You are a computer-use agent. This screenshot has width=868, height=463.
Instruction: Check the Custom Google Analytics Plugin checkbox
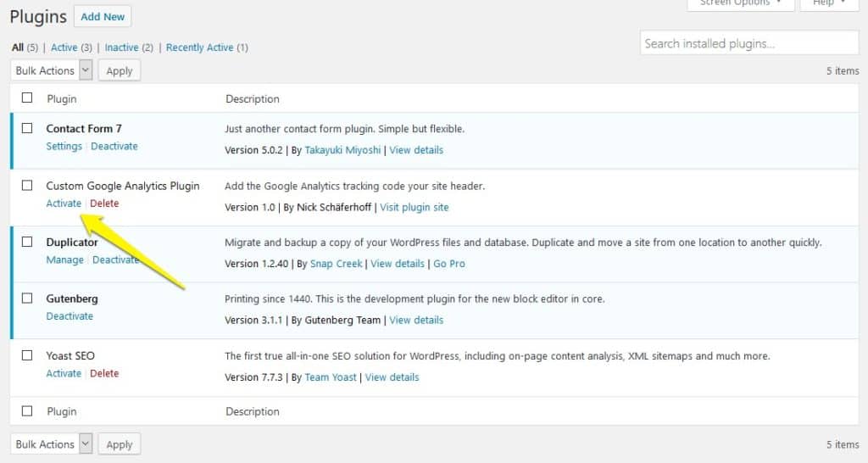pyautogui.click(x=27, y=185)
